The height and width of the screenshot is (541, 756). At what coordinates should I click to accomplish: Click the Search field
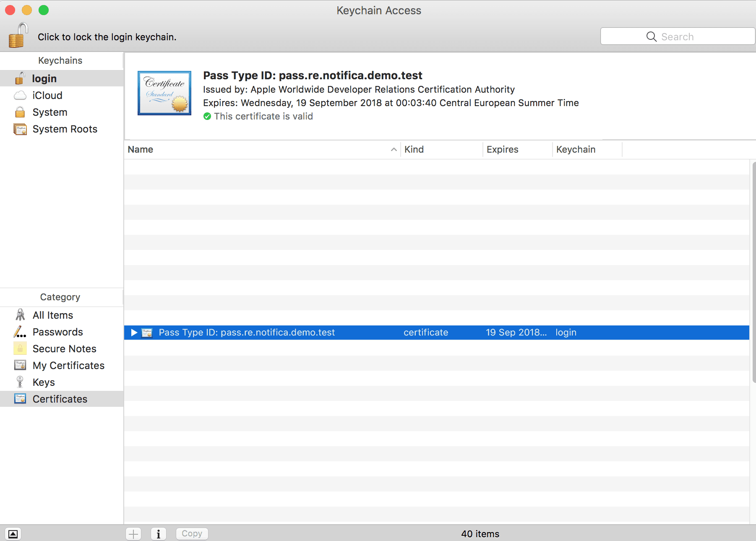(x=678, y=36)
